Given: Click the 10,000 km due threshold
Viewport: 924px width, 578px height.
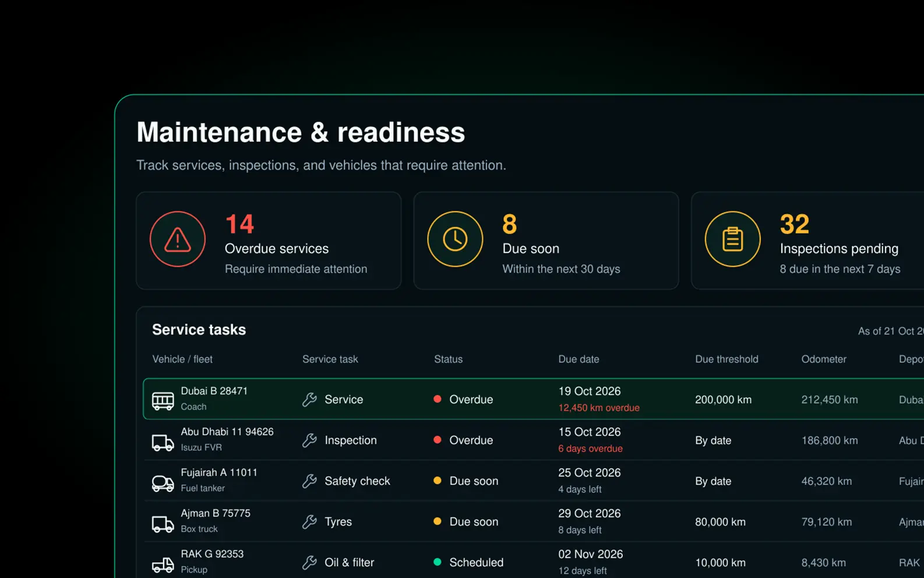Looking at the screenshot, I should click(720, 563).
